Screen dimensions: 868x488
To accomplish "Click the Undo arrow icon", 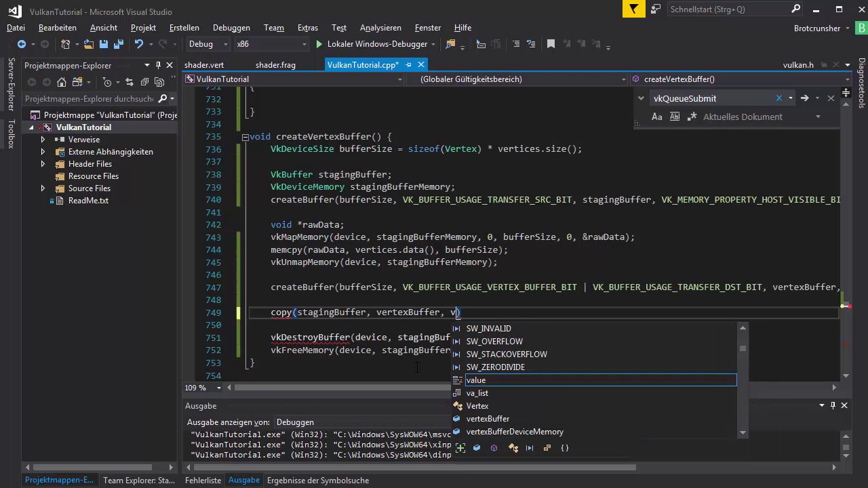I will coord(139,44).
